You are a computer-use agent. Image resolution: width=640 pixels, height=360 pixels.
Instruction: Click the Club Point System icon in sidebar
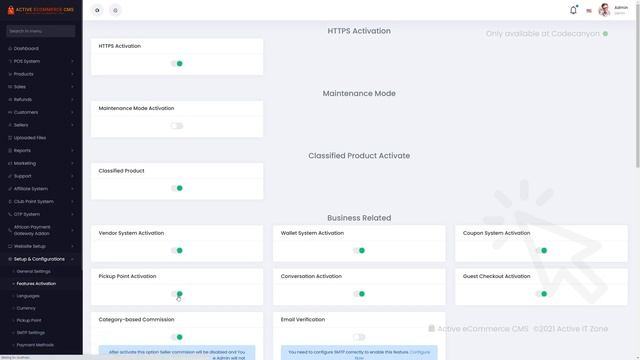[10, 202]
